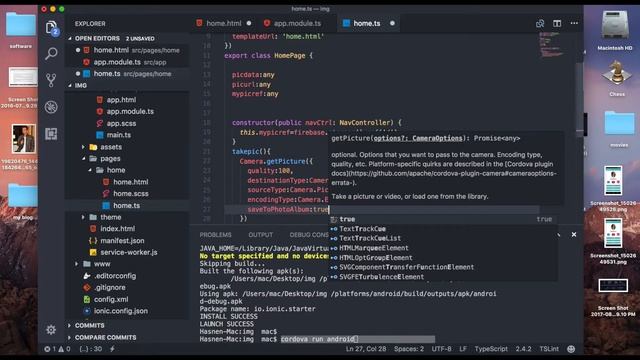Select SVGFETurbulenceElement autocomplete suggestion

(x=443, y=277)
